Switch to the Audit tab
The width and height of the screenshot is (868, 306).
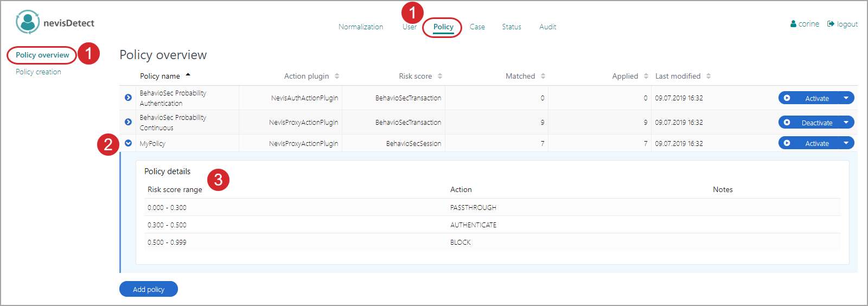tap(547, 27)
